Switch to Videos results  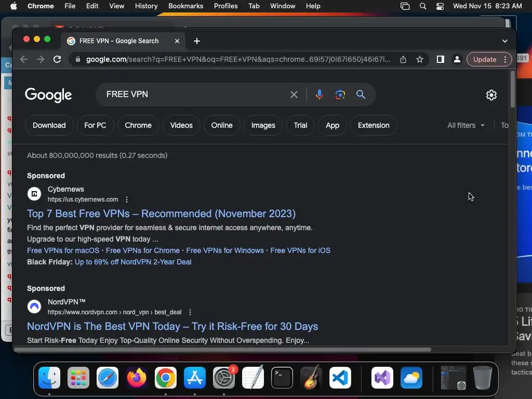181,126
